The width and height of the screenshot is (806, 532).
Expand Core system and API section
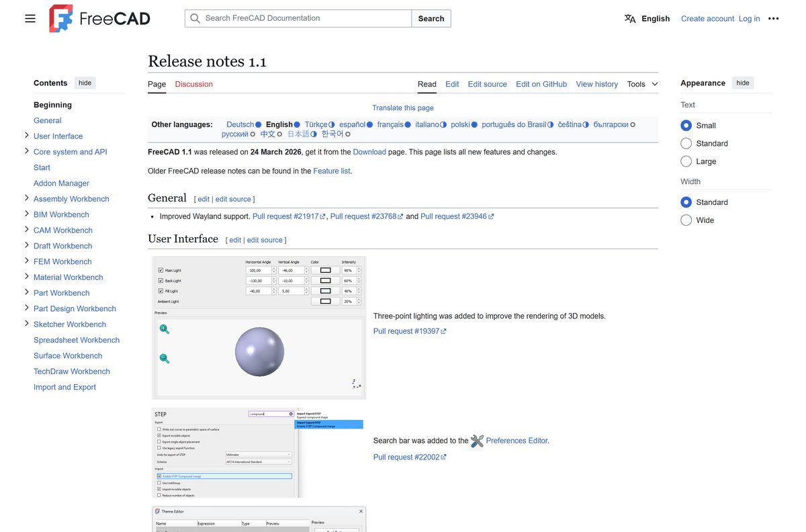click(26, 151)
